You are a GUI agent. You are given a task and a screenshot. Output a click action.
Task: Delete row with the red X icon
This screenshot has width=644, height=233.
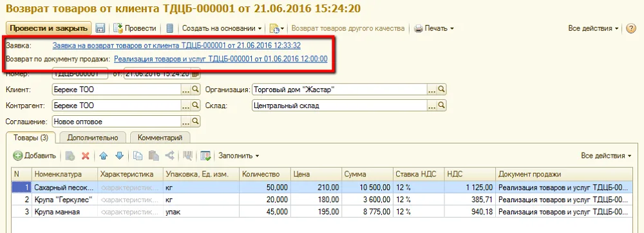point(86,156)
